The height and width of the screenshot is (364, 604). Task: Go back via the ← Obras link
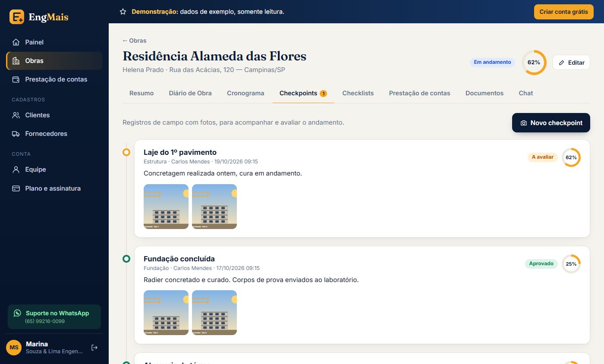coord(134,41)
